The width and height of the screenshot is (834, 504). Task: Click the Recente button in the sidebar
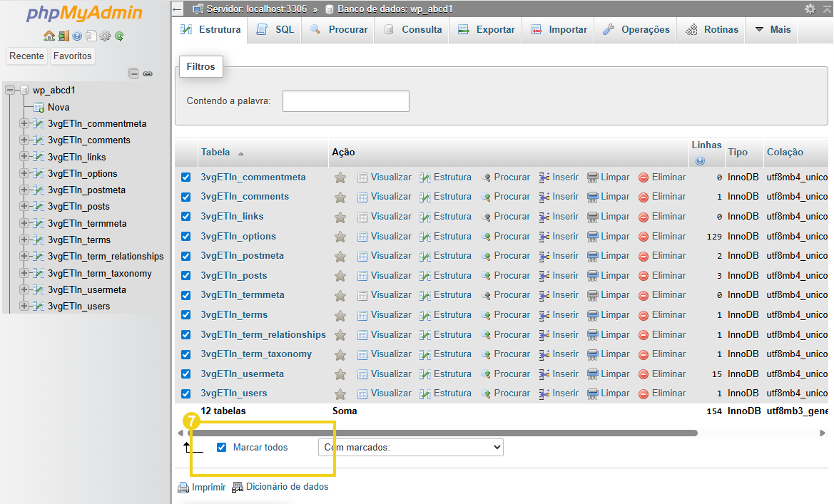click(x=26, y=56)
